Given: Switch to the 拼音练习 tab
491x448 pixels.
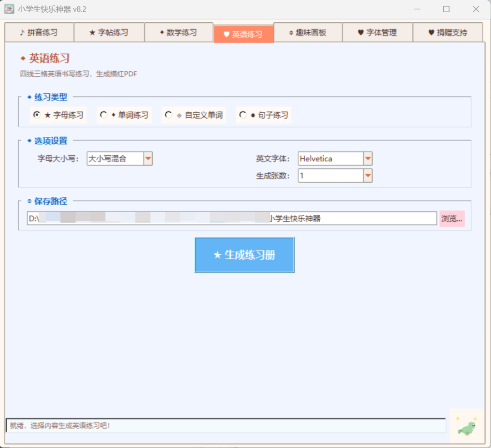Looking at the screenshot, I should (x=39, y=32).
